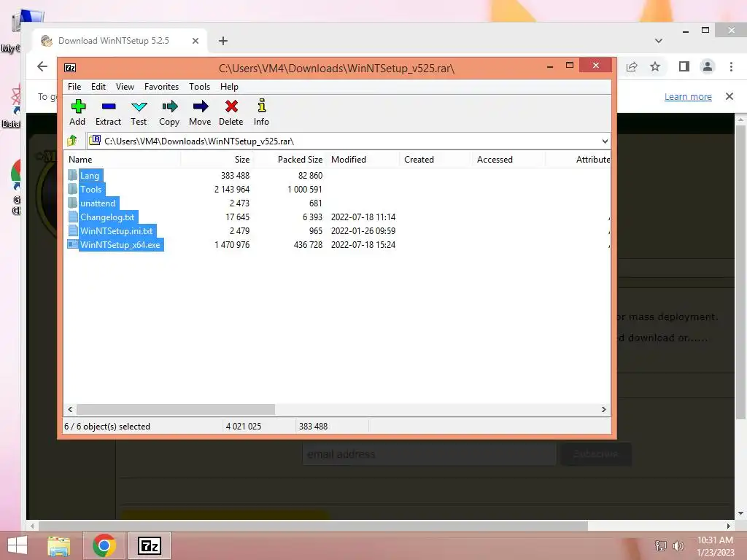The image size is (747, 560).
Task: Sort by the Size column header
Action: [216, 160]
